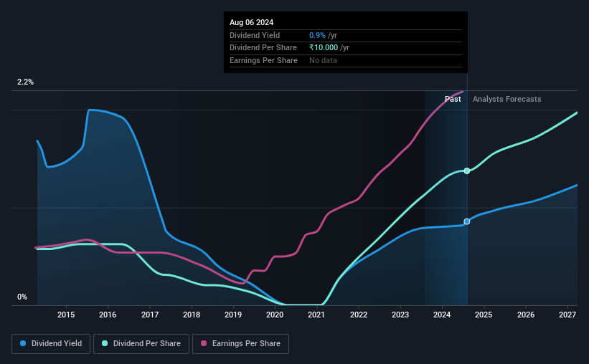589x364 pixels.
Task: Click the 2021 x-axis label
Action: (316, 315)
